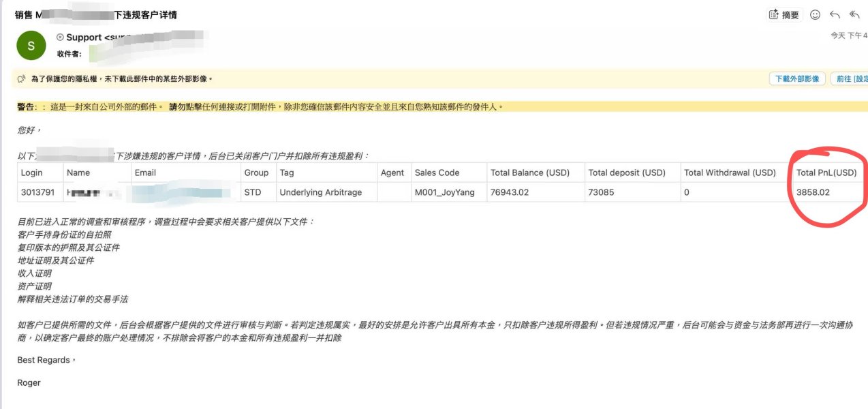Image resolution: width=868 pixels, height=409 pixels.
Task: Click the reply arrow icon
Action: click(835, 15)
